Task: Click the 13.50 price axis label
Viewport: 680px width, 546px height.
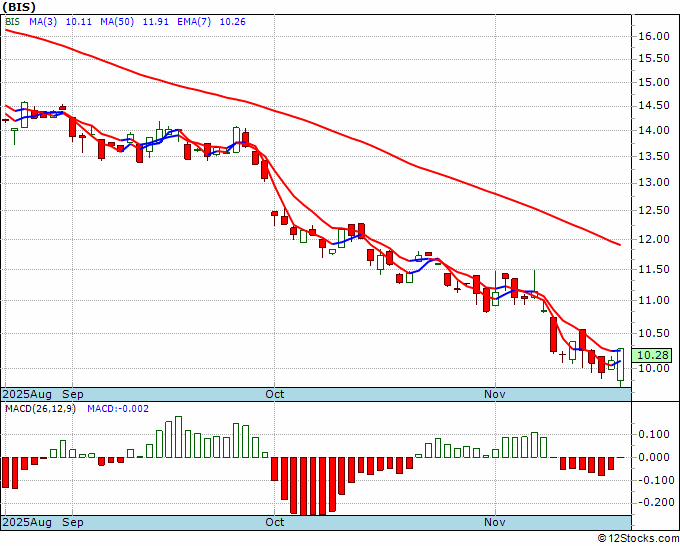Action: click(x=654, y=156)
